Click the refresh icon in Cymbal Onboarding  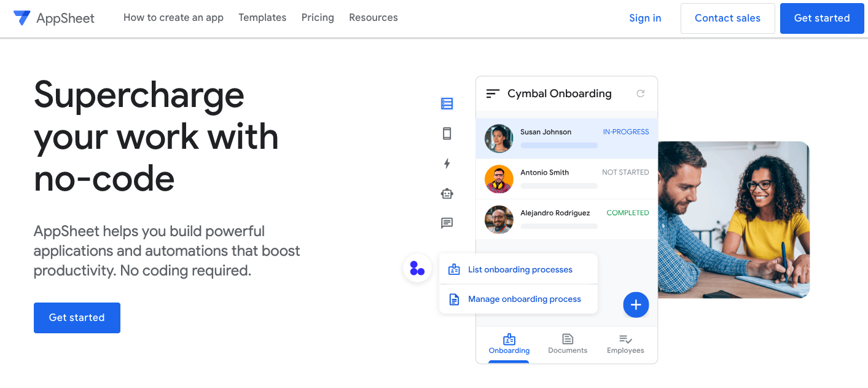point(641,93)
